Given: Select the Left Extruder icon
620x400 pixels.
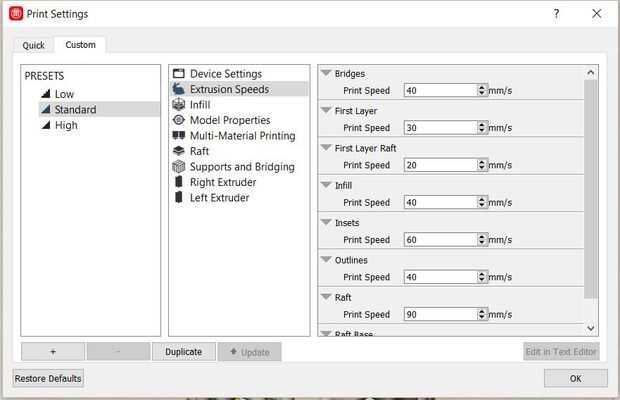Looking at the screenshot, I should click(x=179, y=198).
